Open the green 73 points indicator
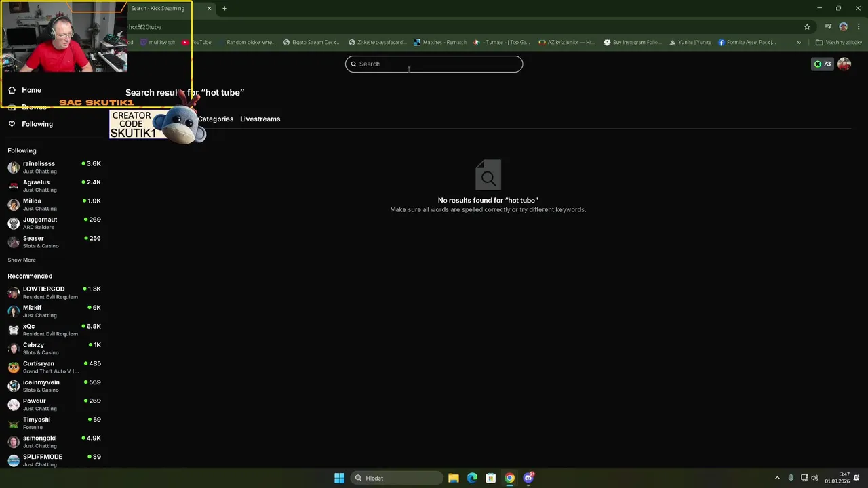The image size is (868, 488). 823,64
